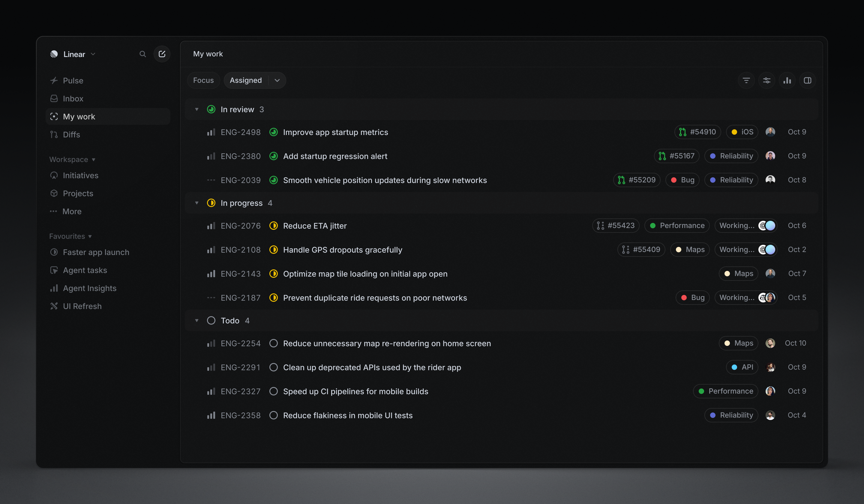Open Diffs in sidebar

click(x=108, y=134)
